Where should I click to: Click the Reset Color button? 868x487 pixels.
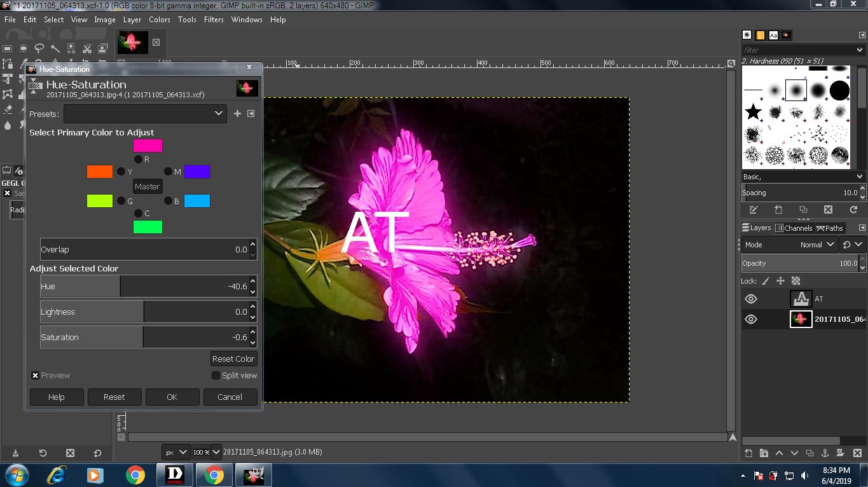click(x=233, y=359)
